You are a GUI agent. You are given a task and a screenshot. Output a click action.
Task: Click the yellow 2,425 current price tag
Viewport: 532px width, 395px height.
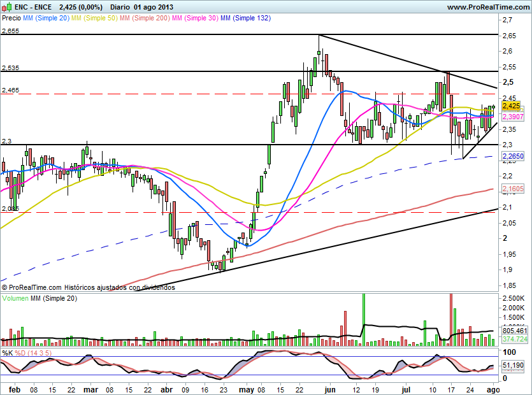[x=511, y=106]
